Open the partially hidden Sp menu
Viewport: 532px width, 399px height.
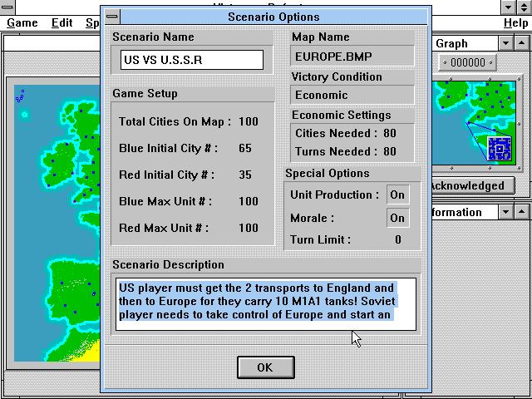click(92, 23)
